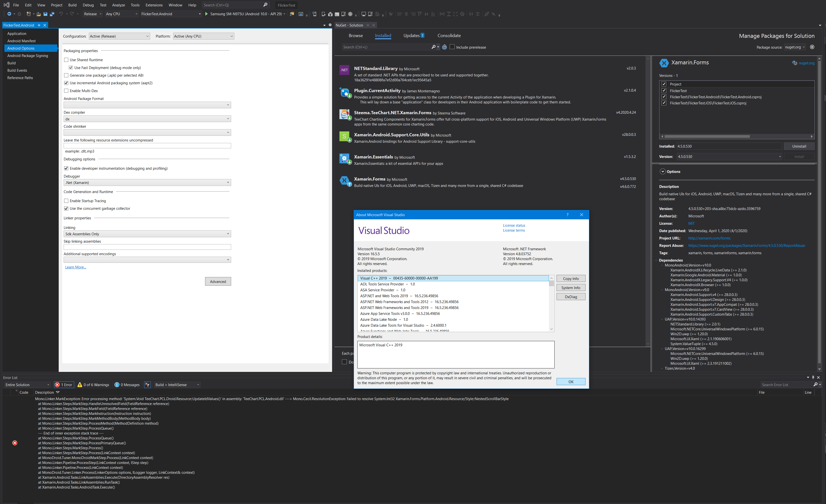The width and height of the screenshot is (826, 504).
Task: Toggle Use incremental Android packaging system (aapt2)
Action: click(66, 83)
